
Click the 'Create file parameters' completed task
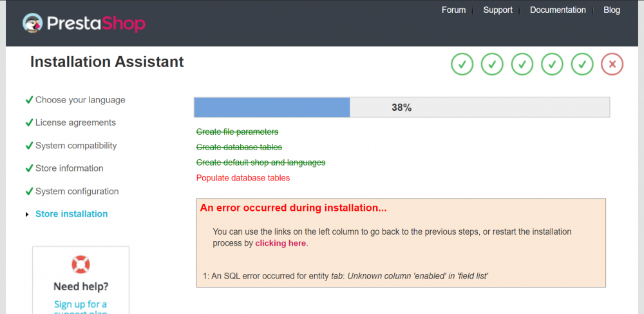coord(238,132)
